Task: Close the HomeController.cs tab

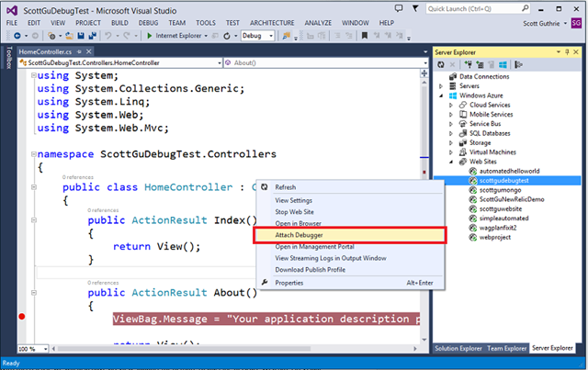Action: [88, 51]
